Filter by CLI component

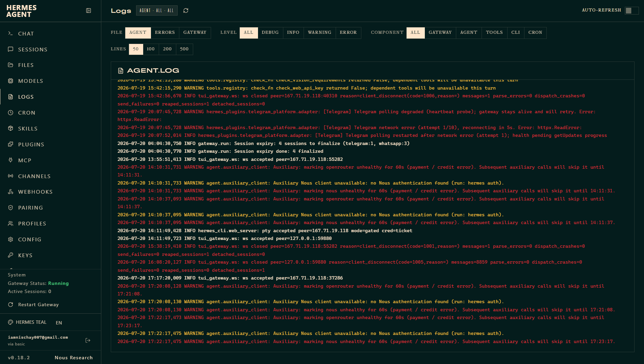click(516, 33)
